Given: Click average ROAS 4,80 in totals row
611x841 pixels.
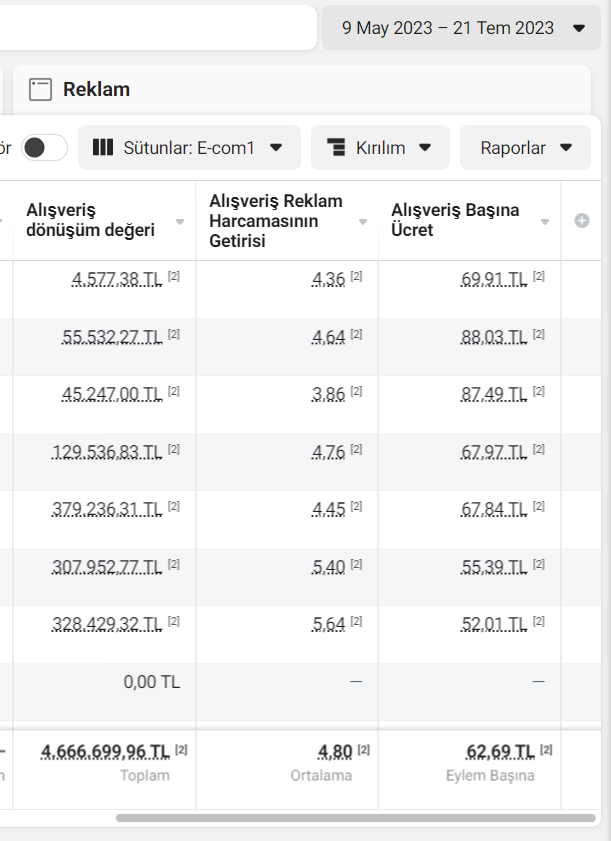Looking at the screenshot, I should coord(335,752).
